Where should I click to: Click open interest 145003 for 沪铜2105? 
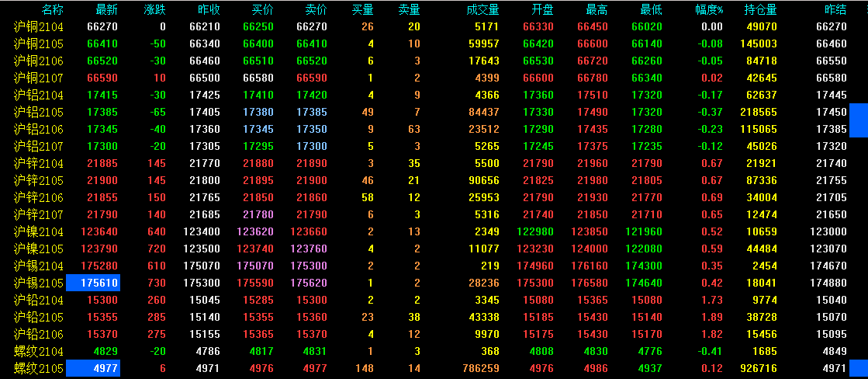point(759,43)
